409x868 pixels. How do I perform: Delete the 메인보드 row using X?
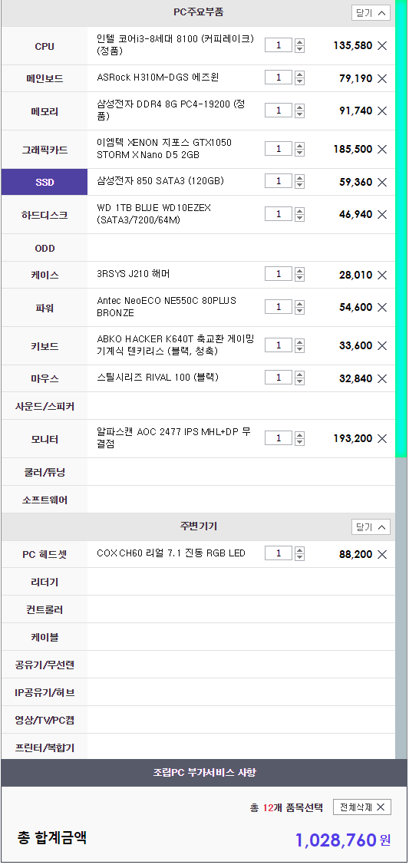coord(382,78)
